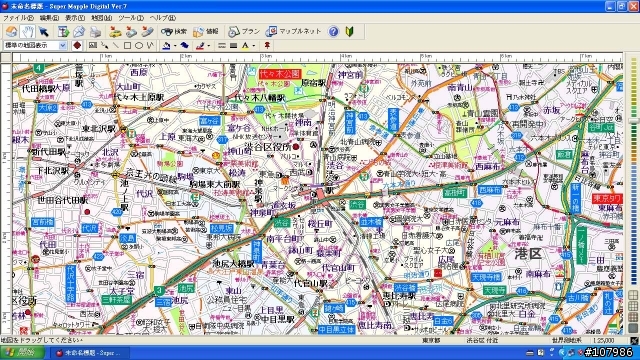Viewport: 640px width, 360px height.
Task: Expand the line color dropdown arrow
Action: [209, 46]
